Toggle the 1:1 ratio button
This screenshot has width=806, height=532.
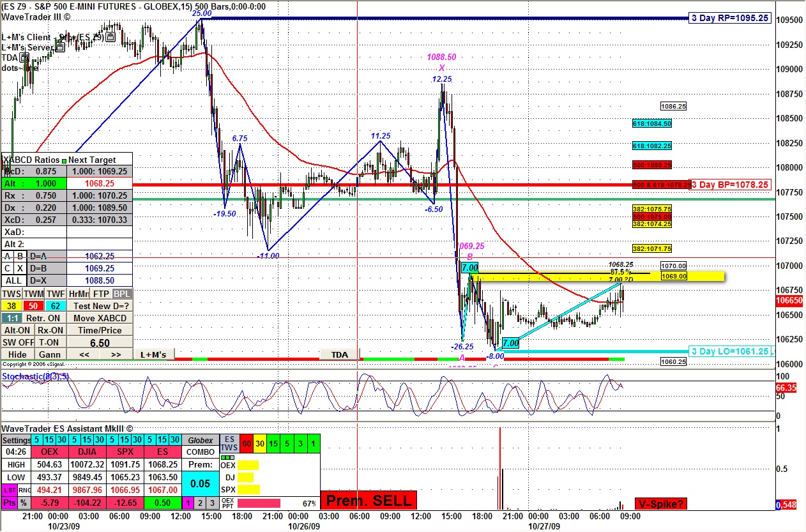click(12, 318)
